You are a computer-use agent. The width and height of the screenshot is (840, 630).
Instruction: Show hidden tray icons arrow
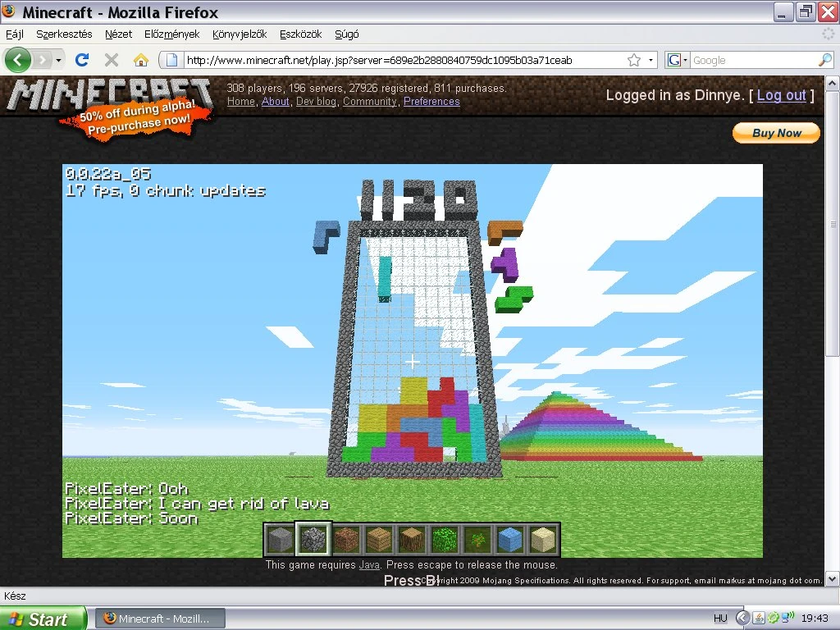point(742,618)
